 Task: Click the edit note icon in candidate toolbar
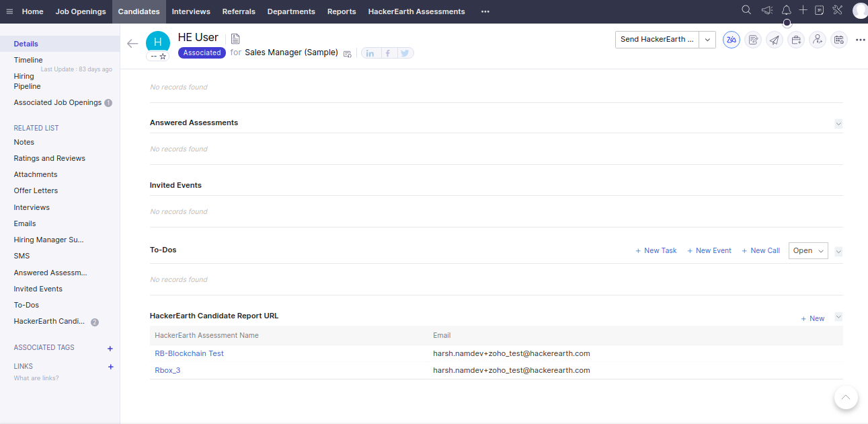tap(753, 40)
